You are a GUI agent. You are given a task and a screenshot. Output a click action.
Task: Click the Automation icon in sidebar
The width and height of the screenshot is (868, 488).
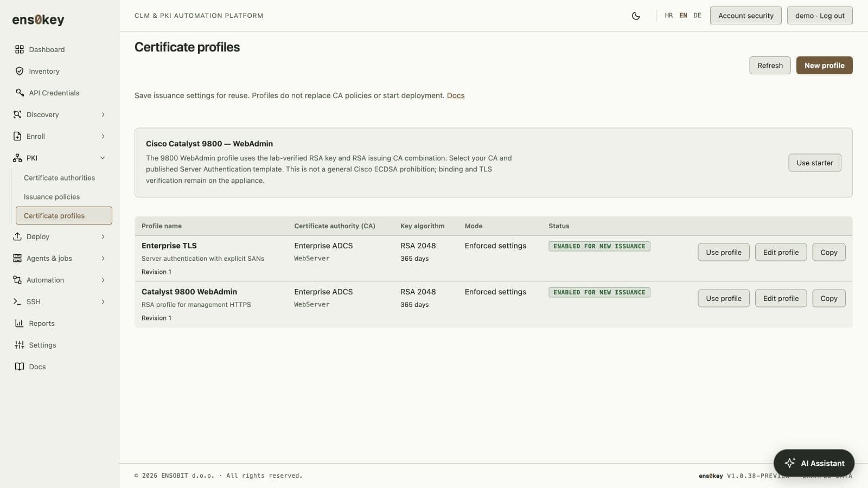17,280
